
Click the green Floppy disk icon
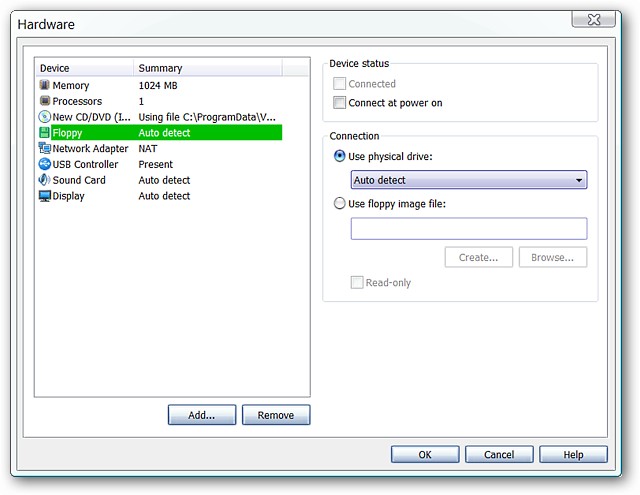(x=44, y=132)
